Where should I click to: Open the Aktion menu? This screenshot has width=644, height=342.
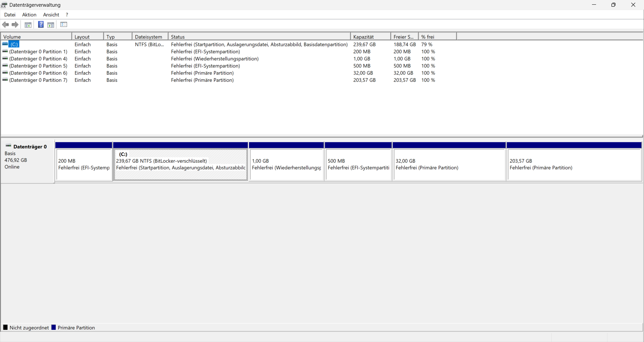[29, 14]
